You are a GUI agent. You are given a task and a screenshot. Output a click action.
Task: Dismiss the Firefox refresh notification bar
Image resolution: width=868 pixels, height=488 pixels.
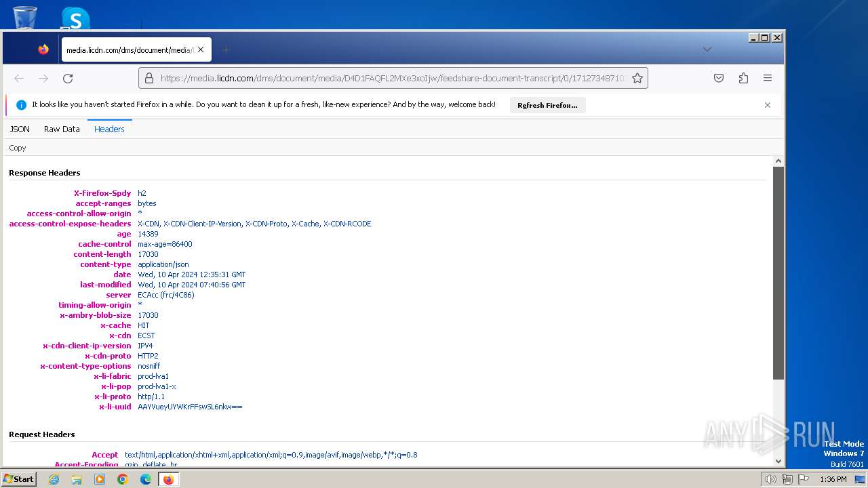coord(768,105)
